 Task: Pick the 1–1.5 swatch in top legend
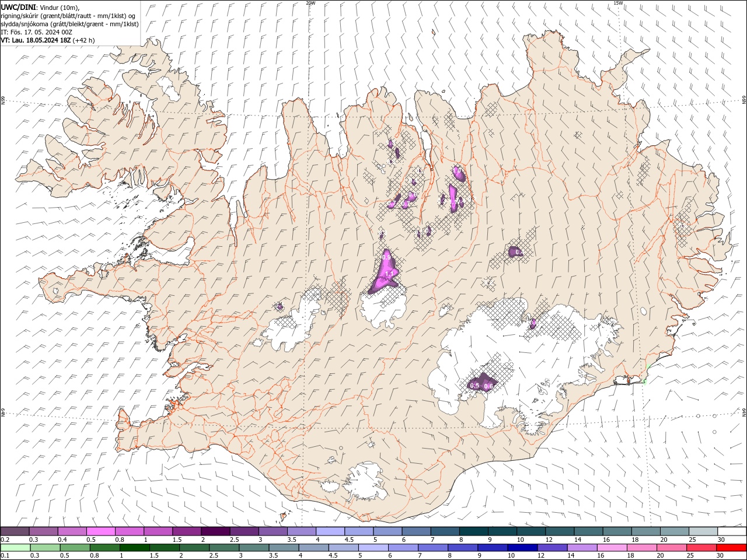pyautogui.click(x=158, y=531)
